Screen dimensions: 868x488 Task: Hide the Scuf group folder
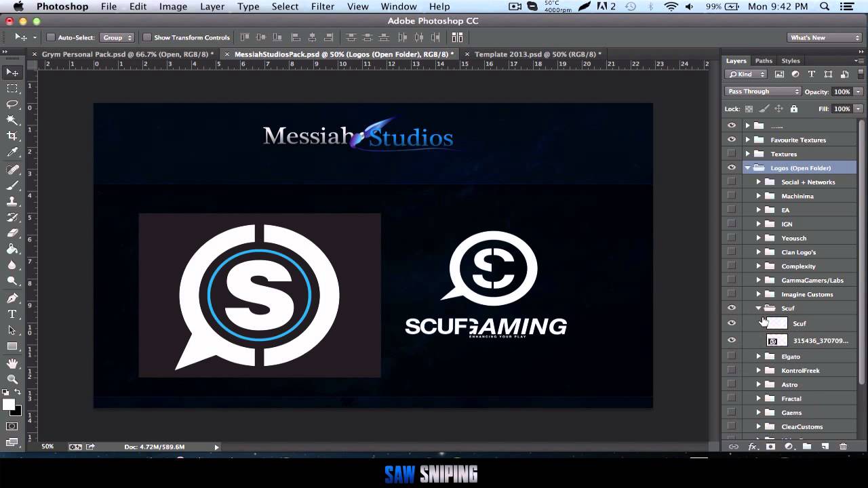(x=732, y=308)
